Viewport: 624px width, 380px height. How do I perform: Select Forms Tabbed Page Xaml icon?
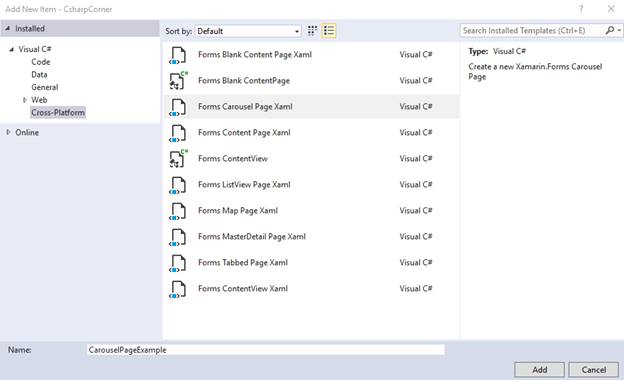[178, 263]
